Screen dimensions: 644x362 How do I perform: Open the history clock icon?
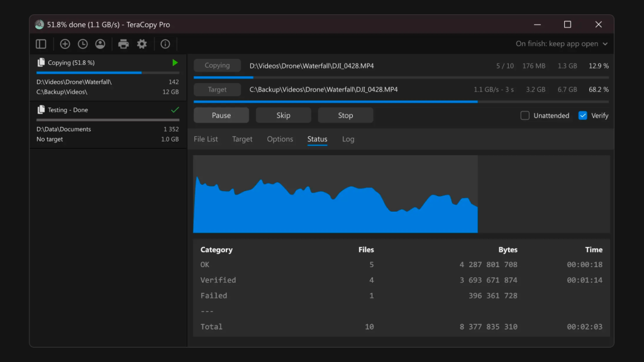pos(82,44)
